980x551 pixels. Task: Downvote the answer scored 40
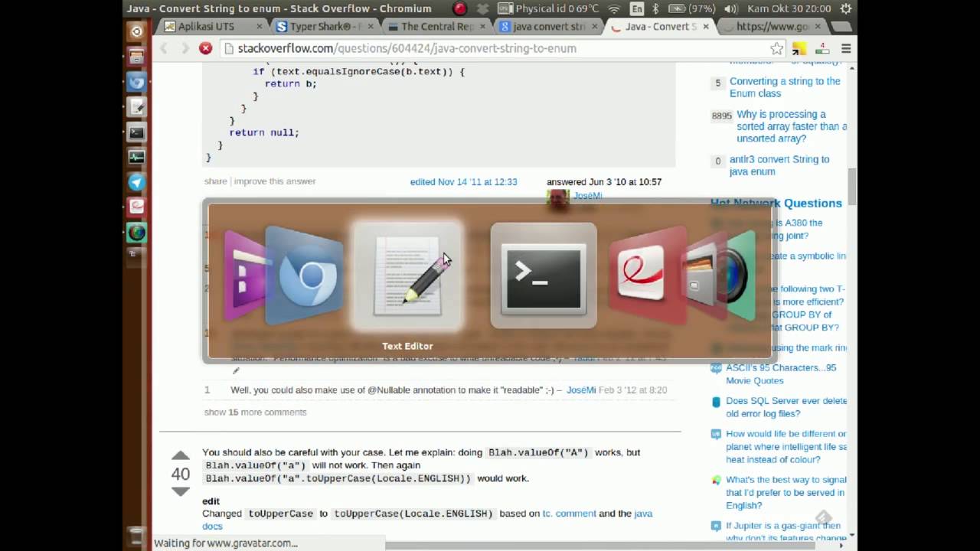coord(181,491)
